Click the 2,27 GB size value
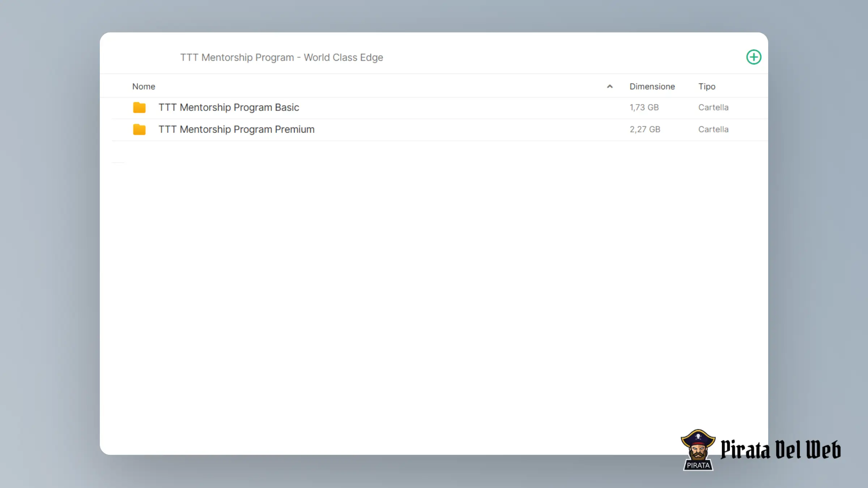The height and width of the screenshot is (488, 868). tap(645, 129)
